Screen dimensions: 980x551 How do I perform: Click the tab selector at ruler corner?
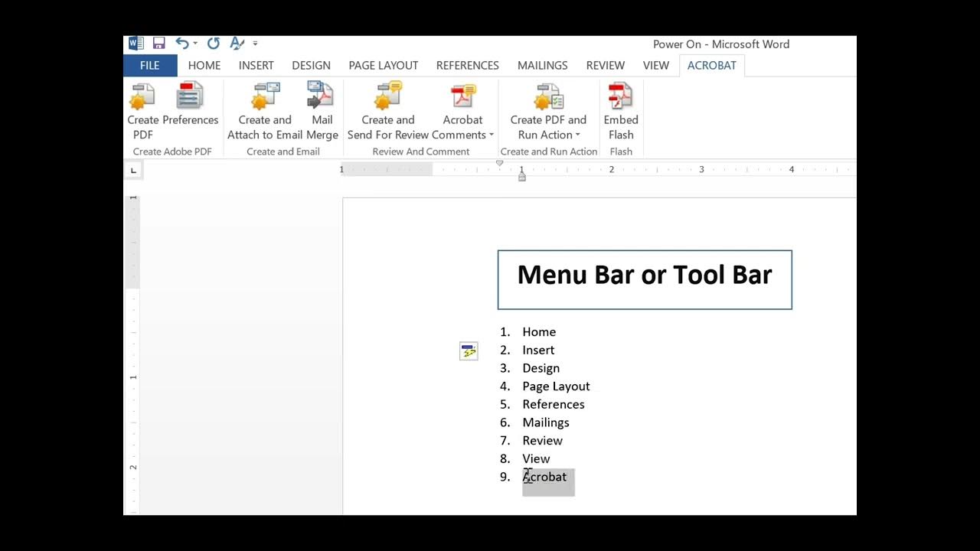point(133,170)
